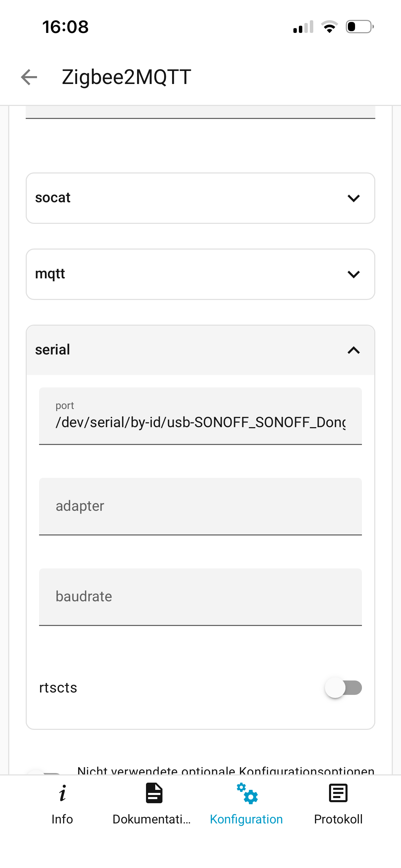Expand the mqtt section chevron
The width and height of the screenshot is (401, 868).
pyautogui.click(x=354, y=274)
